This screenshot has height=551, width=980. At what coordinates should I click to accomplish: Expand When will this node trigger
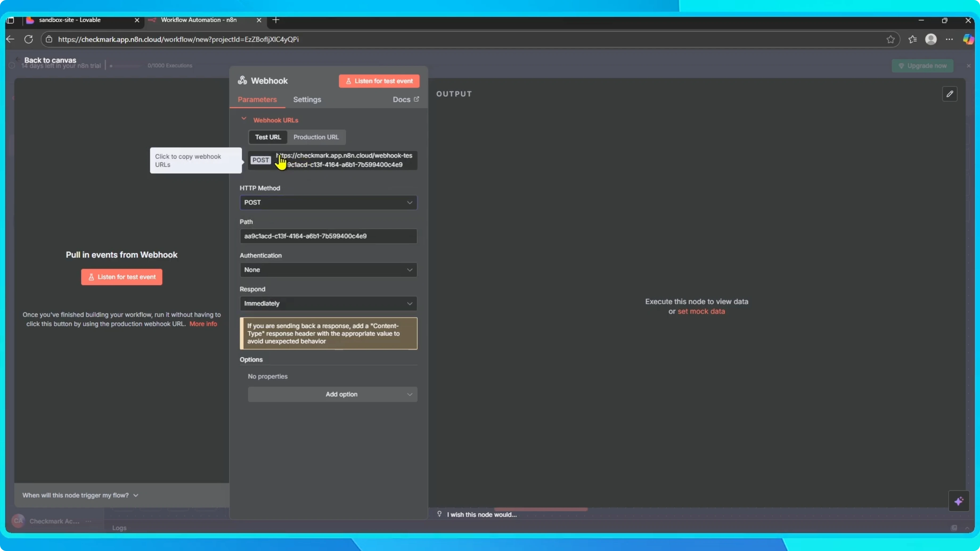click(x=80, y=495)
